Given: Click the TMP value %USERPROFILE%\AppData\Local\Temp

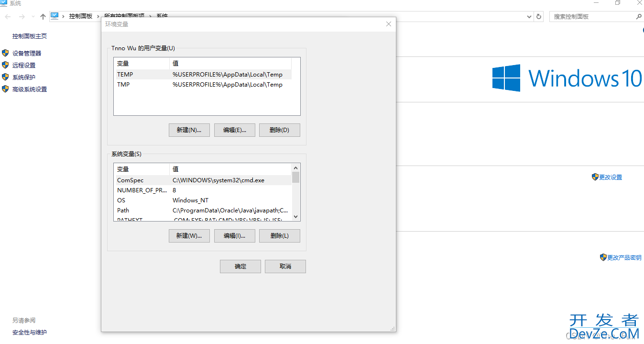Looking at the screenshot, I should [x=228, y=85].
